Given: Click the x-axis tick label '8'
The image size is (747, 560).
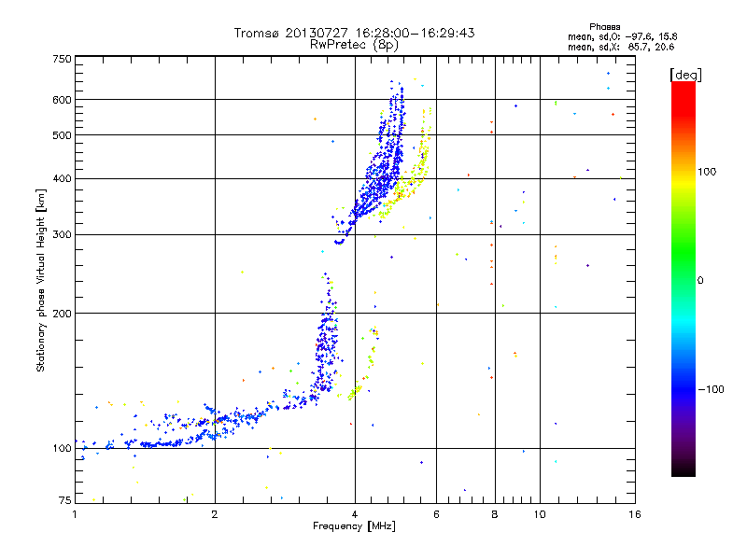Looking at the screenshot, I should pos(495,514).
